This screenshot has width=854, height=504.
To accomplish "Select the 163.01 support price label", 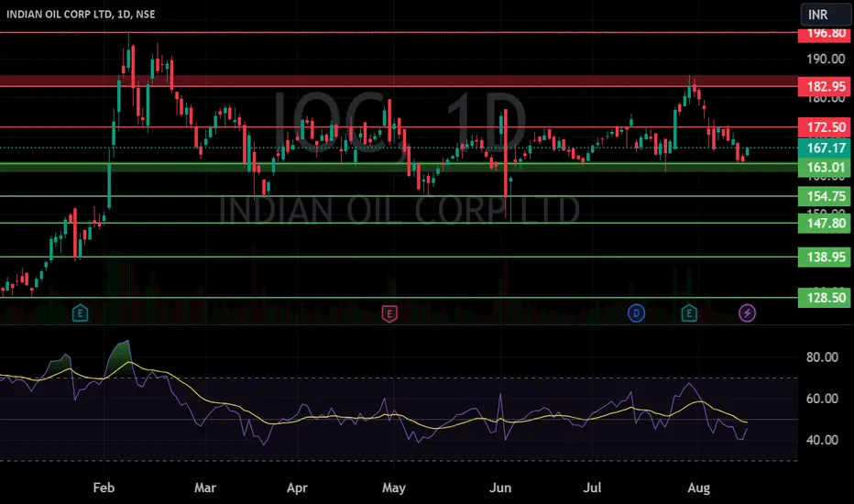I will coord(825,168).
